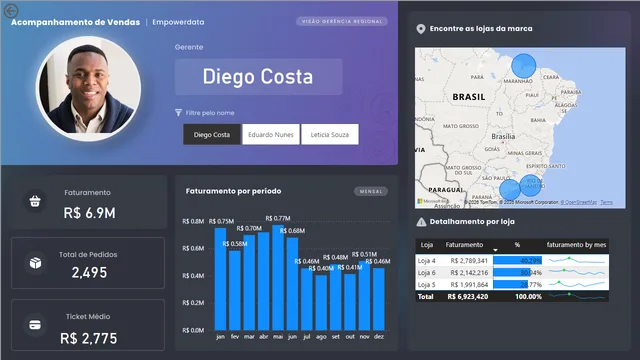This screenshot has width=640, height=360.
Task: Click the filter funnel icon
Action: [178, 113]
